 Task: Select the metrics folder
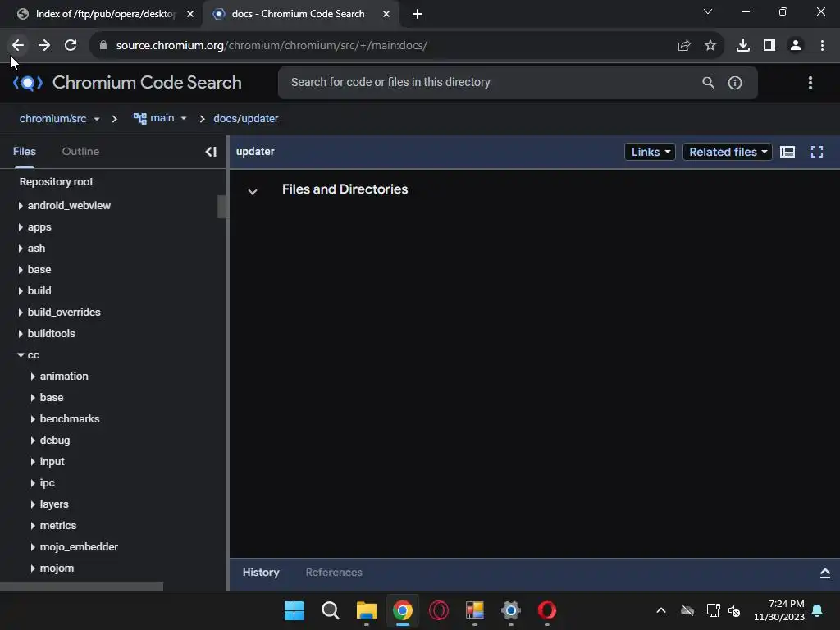click(x=58, y=526)
